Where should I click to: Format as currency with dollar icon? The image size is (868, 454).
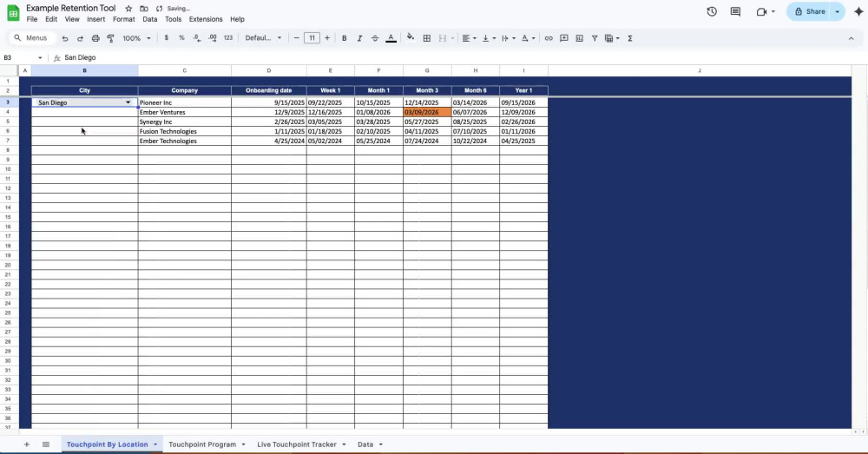(x=166, y=38)
